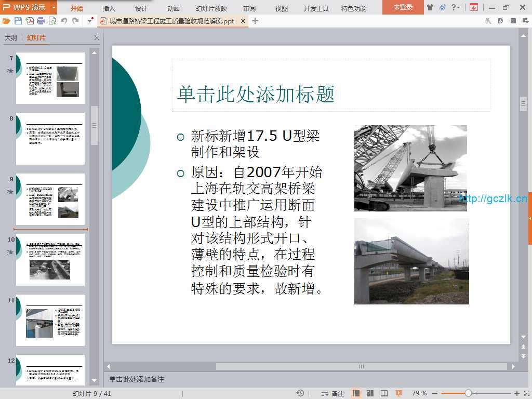Open Print Preview from quick toolbar
Image resolution: width=532 pixels, height=399 pixels.
click(52, 21)
